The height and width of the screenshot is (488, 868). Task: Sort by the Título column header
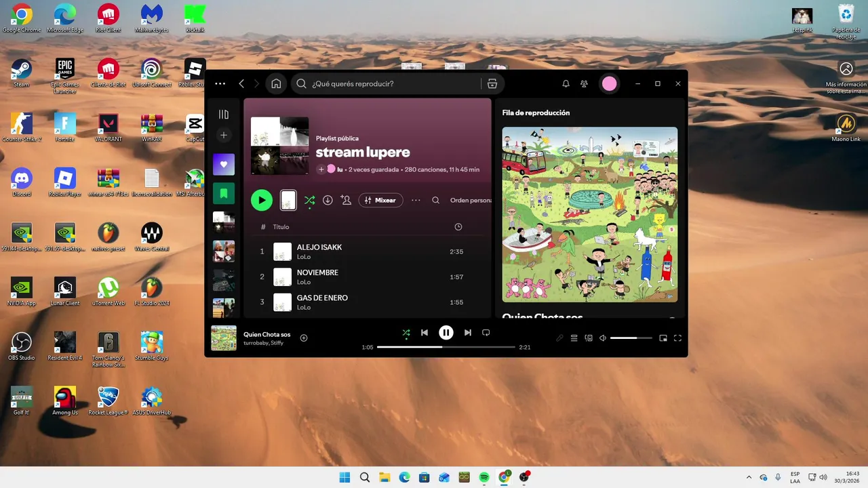click(281, 227)
